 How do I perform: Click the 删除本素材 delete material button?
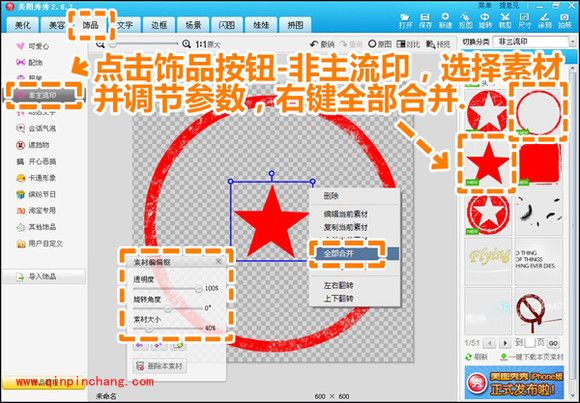(160, 366)
